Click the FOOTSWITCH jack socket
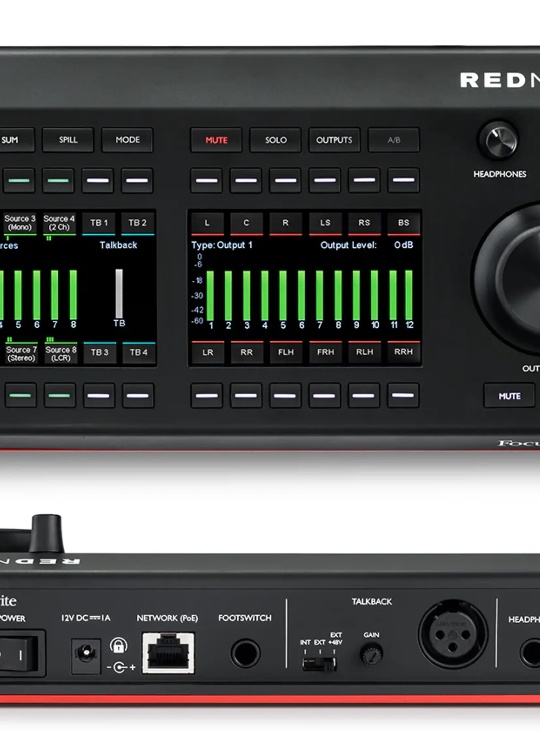This screenshot has width=540, height=756. pos(245,654)
